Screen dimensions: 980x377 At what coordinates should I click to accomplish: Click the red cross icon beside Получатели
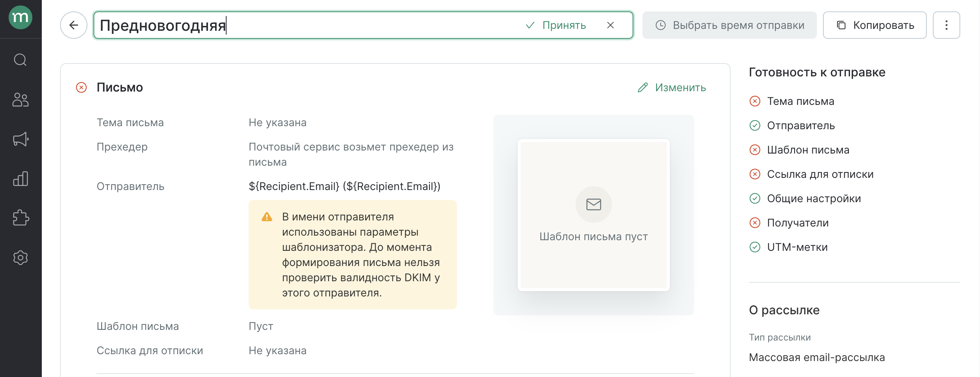[x=755, y=223]
